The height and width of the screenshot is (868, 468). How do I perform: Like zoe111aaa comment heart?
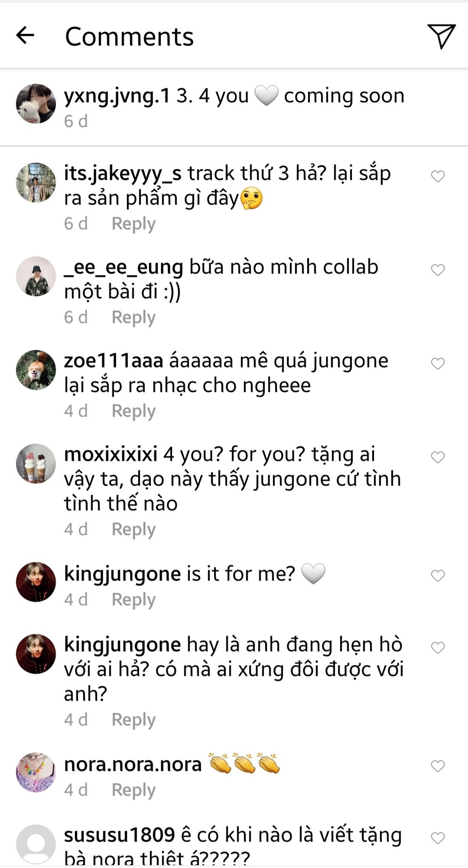click(438, 363)
